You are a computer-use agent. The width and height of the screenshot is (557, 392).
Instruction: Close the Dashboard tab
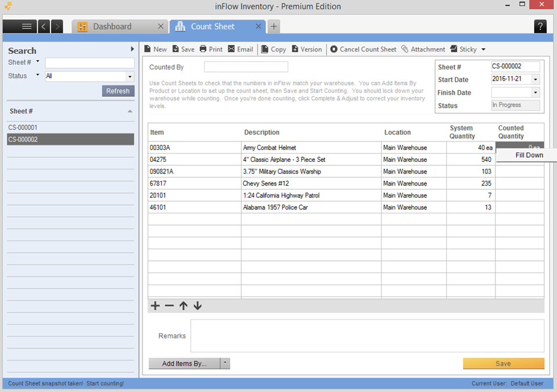161,26
